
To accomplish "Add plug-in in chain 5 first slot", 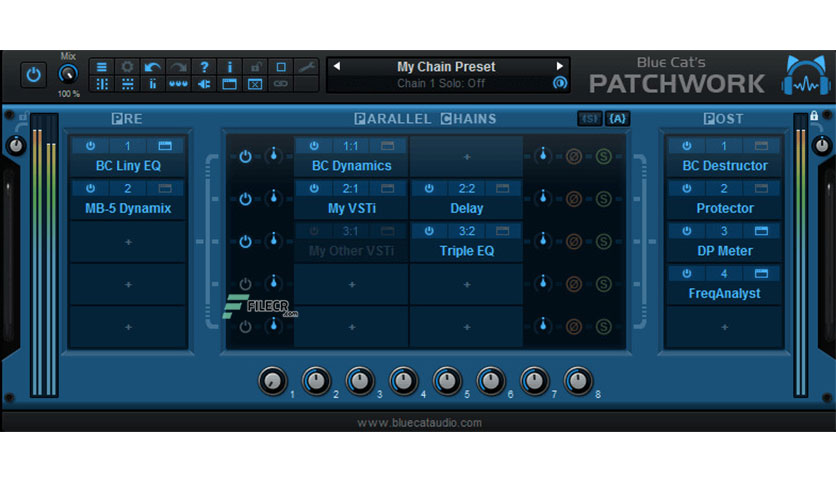I will (x=352, y=327).
